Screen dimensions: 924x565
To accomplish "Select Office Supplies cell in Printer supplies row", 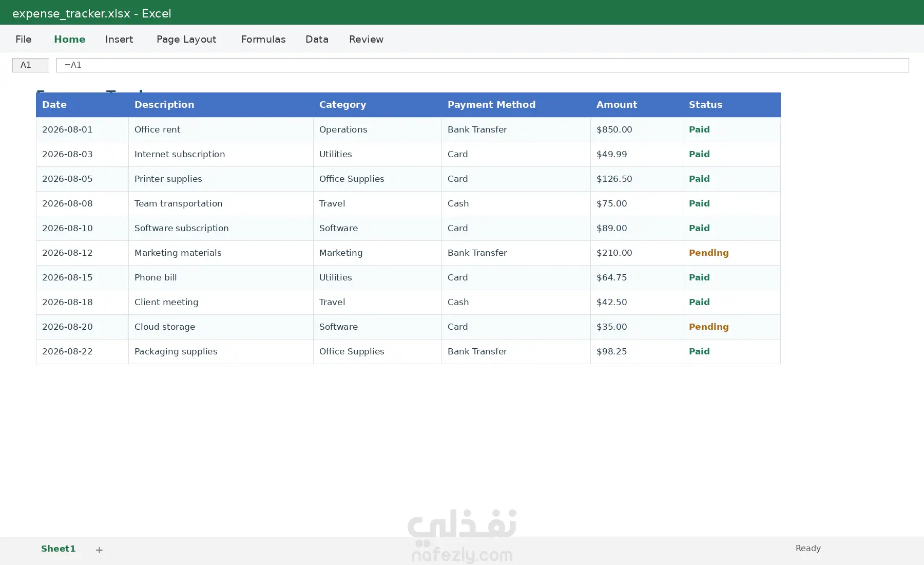I will (x=377, y=179).
